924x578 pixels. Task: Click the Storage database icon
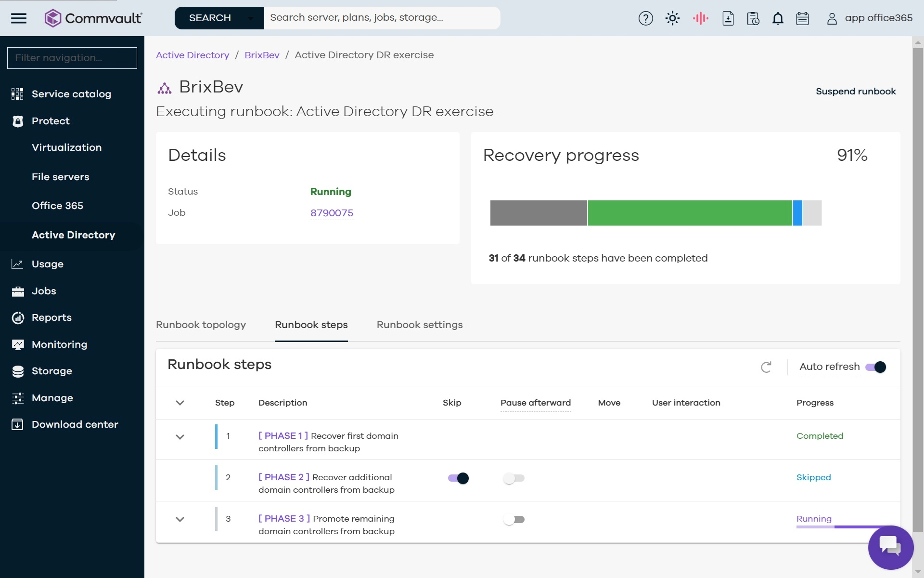pyautogui.click(x=17, y=371)
